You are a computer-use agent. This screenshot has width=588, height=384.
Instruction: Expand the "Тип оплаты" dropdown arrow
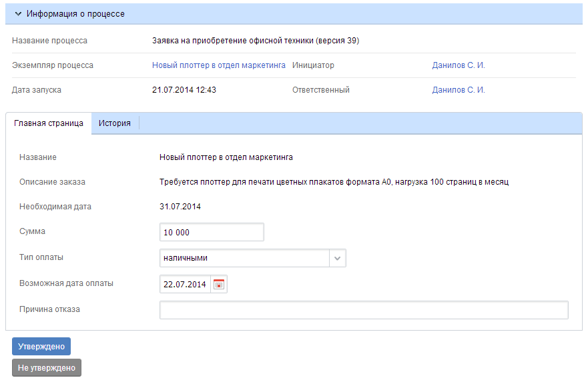click(337, 258)
